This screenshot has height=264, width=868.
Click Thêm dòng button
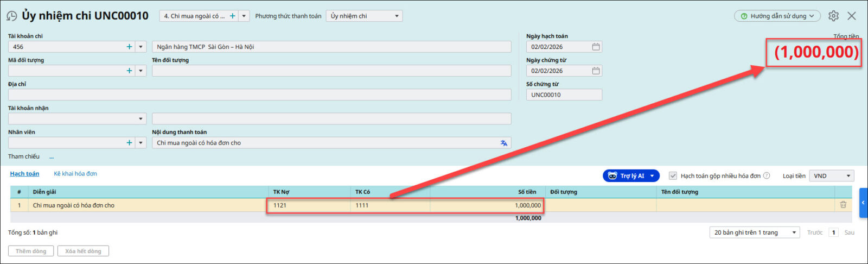coord(31,251)
